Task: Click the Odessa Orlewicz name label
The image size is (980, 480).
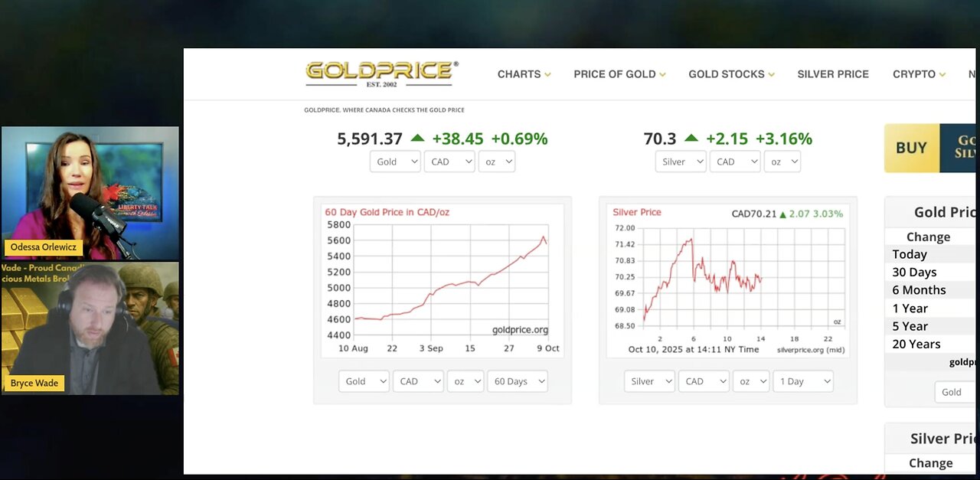Action: tap(42, 247)
